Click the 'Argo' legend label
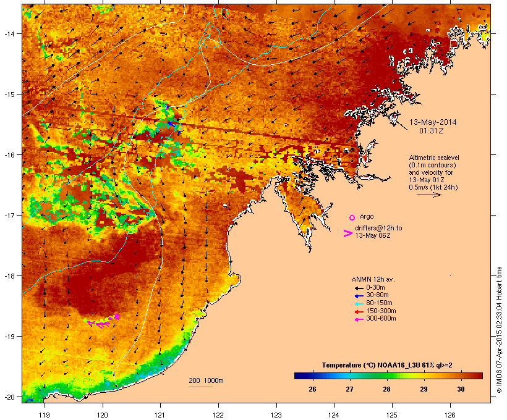 point(367,216)
